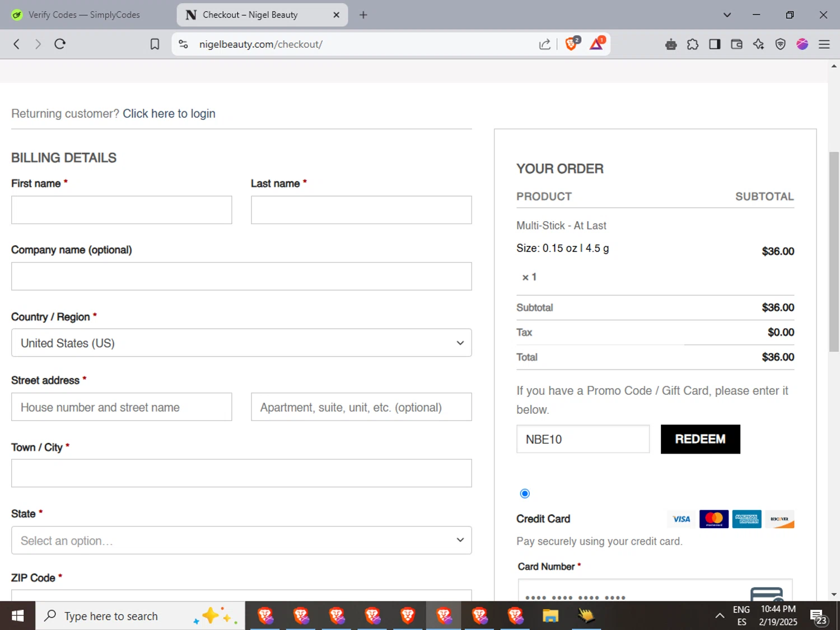Click the page vertical scrollbar thumb
Viewport: 840px width, 630px height.
834,252
